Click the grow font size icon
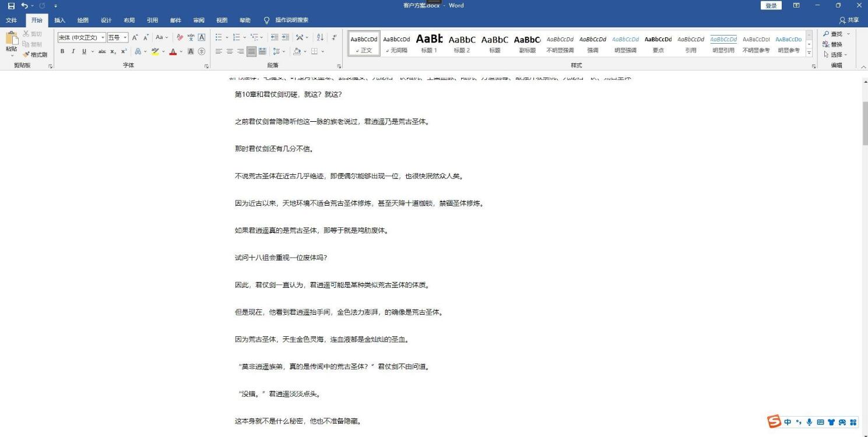868x437 pixels. (x=135, y=37)
